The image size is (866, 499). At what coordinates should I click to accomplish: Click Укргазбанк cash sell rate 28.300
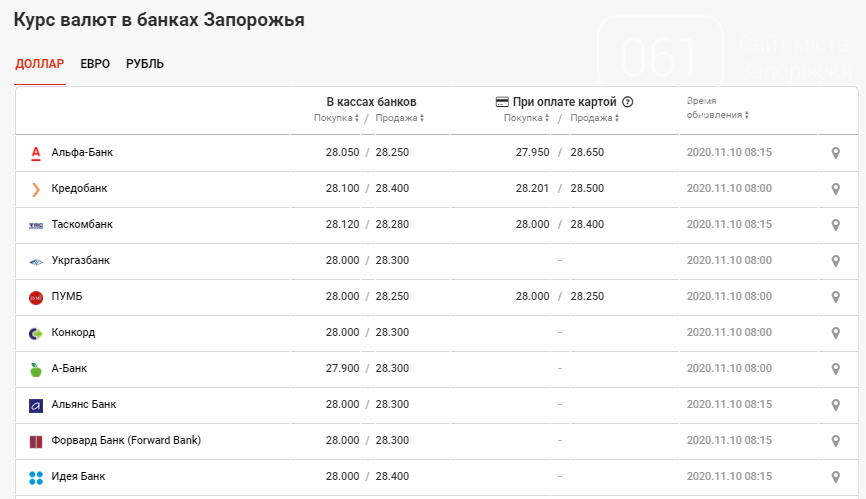pyautogui.click(x=392, y=261)
